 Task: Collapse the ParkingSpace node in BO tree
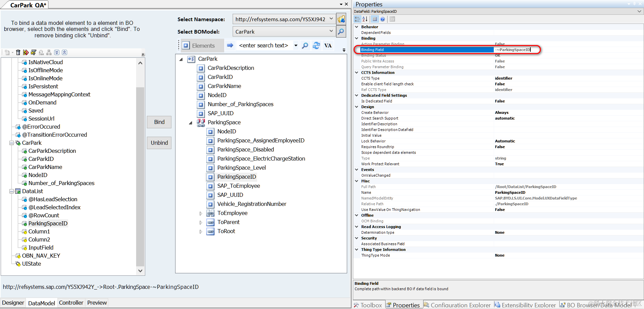(x=191, y=123)
